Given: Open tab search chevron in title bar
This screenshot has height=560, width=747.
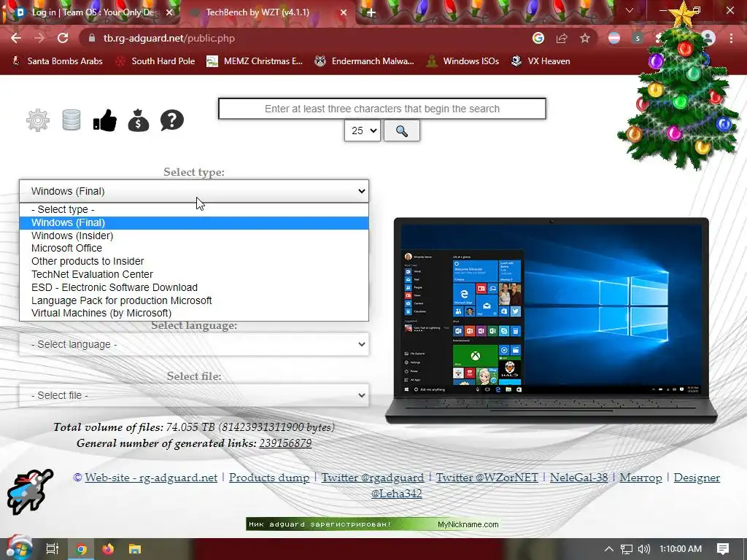Looking at the screenshot, I should click(630, 10).
